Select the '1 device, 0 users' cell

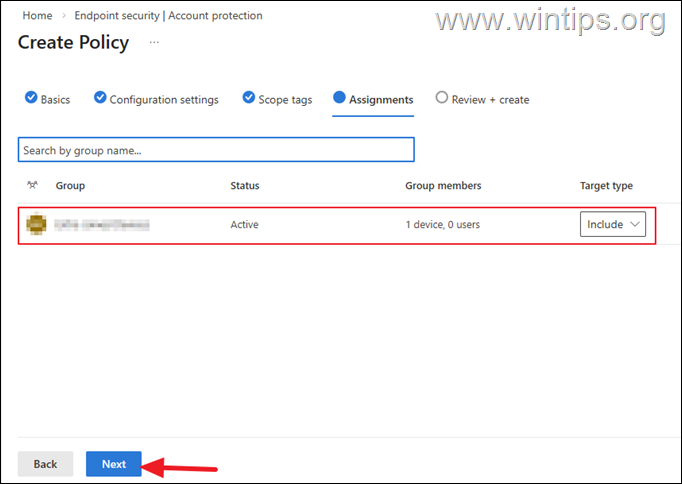[x=443, y=224]
